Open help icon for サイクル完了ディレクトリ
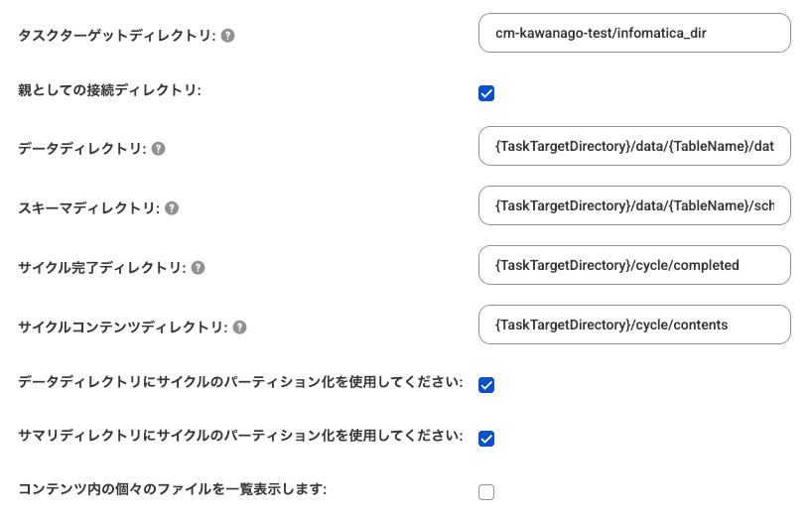 [x=199, y=268]
